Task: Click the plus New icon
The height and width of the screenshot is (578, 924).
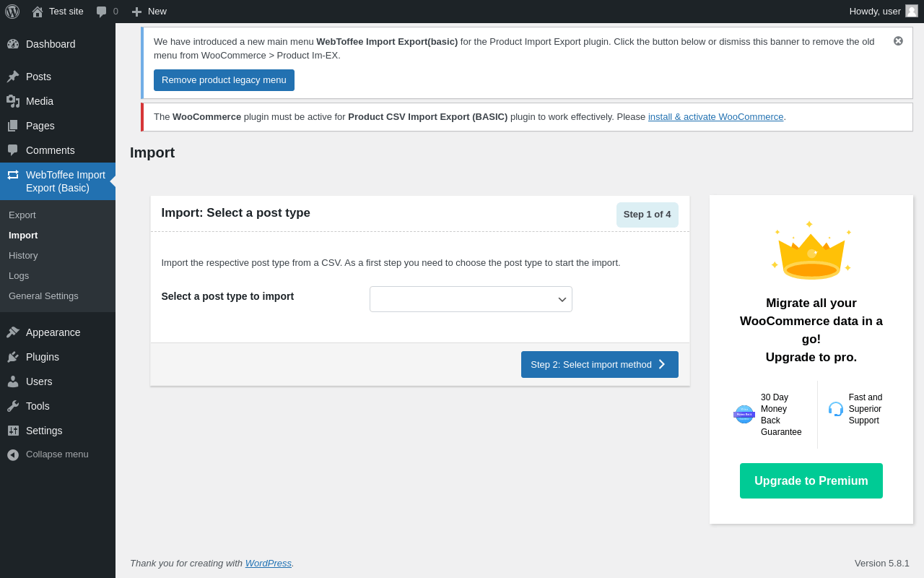Action: (x=136, y=12)
